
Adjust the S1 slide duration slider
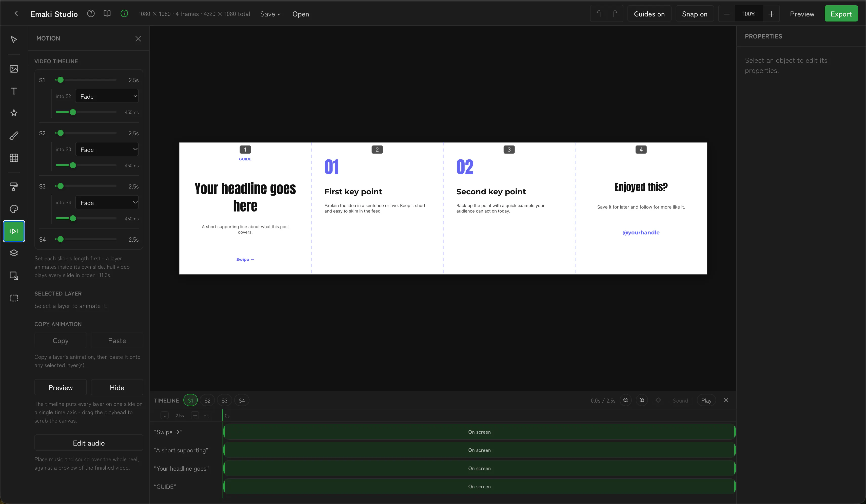86,80
